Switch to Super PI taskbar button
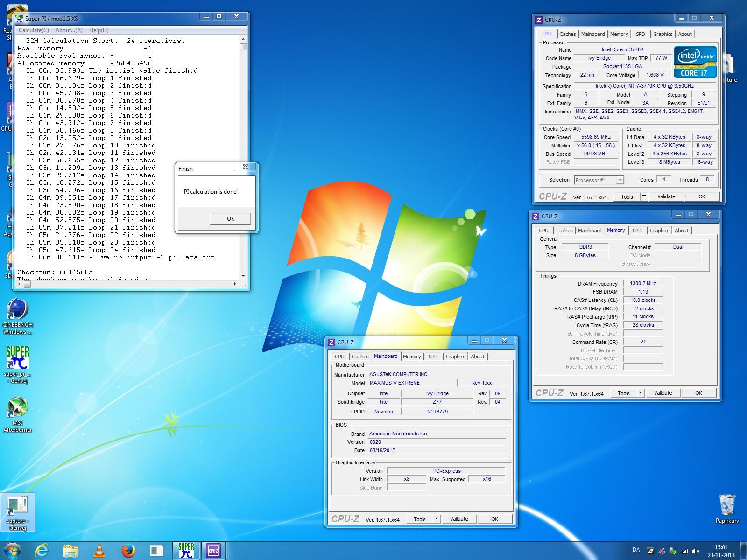 tap(186, 551)
